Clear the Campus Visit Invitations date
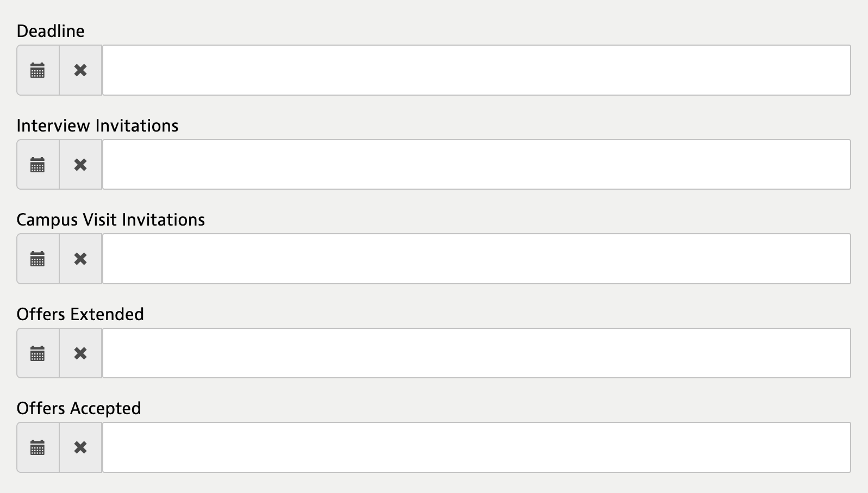The image size is (868, 493). (80, 259)
